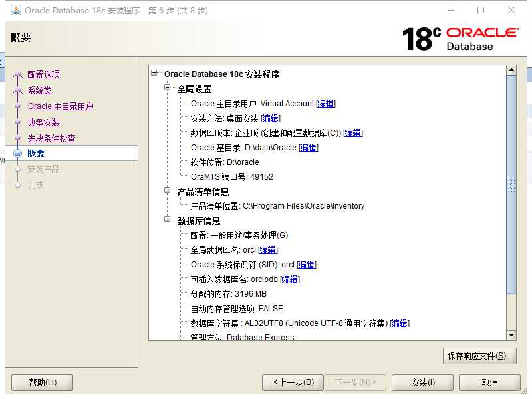
Task: Select the 自动内存管理选项: FALSE row
Action: click(x=237, y=309)
